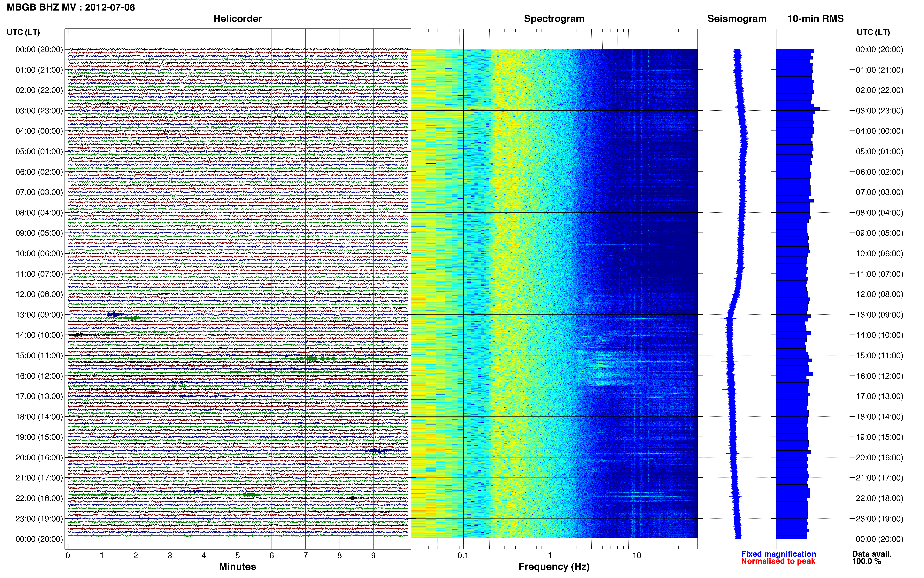The width and height of the screenshot is (924, 578).
Task: Click '03:00 (23:00)' on the Helicorder time axis
Action: pyautogui.click(x=39, y=111)
